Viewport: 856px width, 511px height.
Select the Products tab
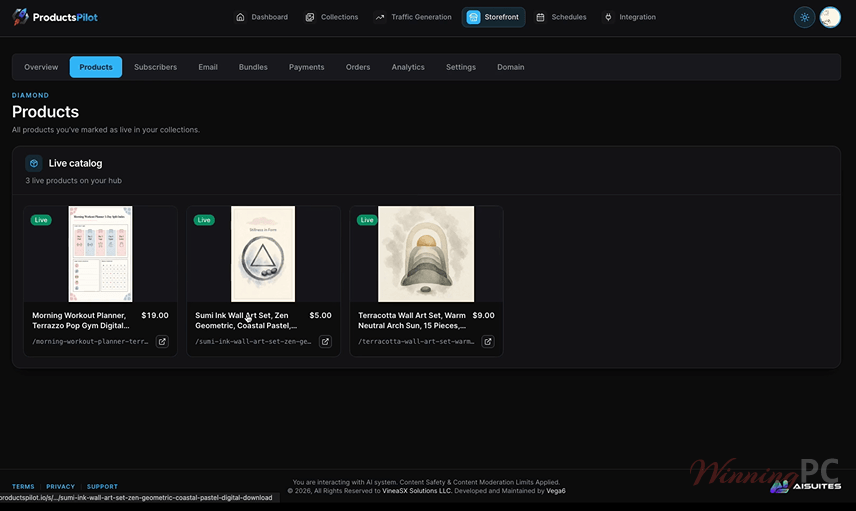(96, 67)
